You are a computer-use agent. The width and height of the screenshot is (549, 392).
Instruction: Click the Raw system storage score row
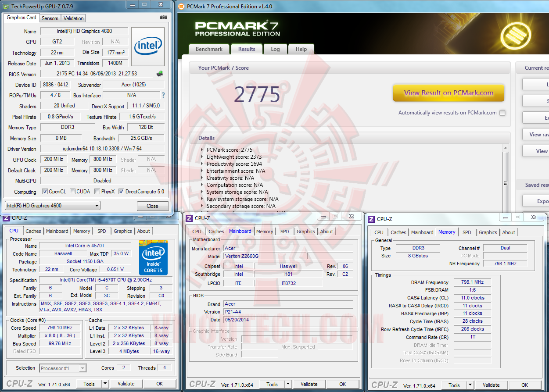pyautogui.click(x=243, y=199)
